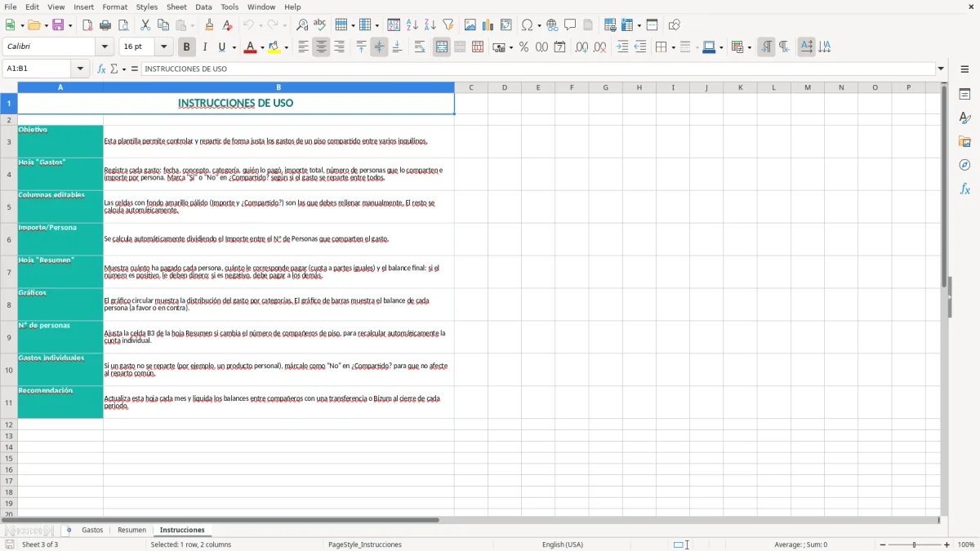Screen dimensions: 980x551
Task: Toggle Bold formatting
Action: (x=187, y=47)
